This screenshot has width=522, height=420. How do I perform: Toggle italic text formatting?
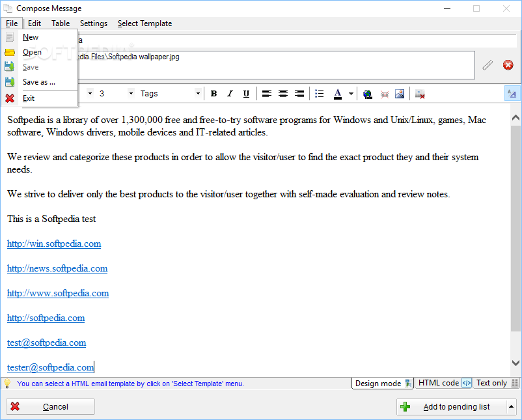pyautogui.click(x=230, y=94)
